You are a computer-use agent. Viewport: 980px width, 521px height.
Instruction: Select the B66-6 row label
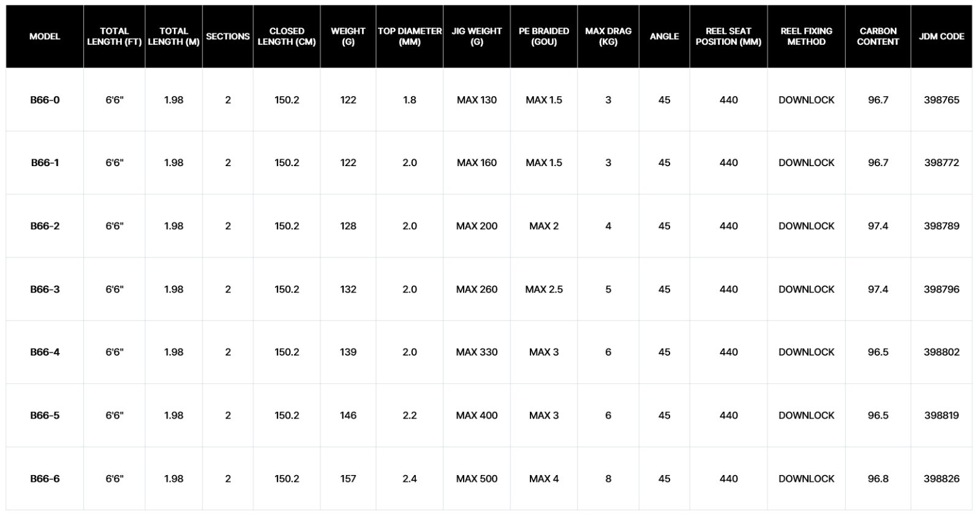tap(45, 479)
